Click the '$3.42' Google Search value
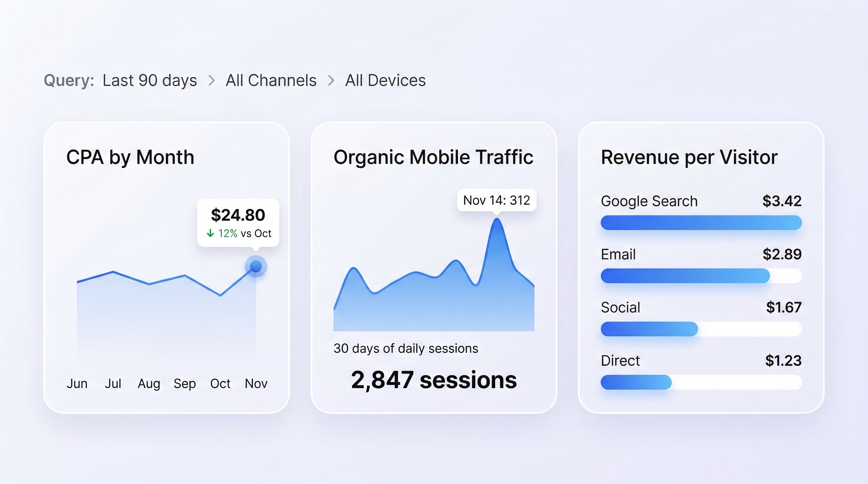Image resolution: width=868 pixels, height=484 pixels. click(782, 201)
